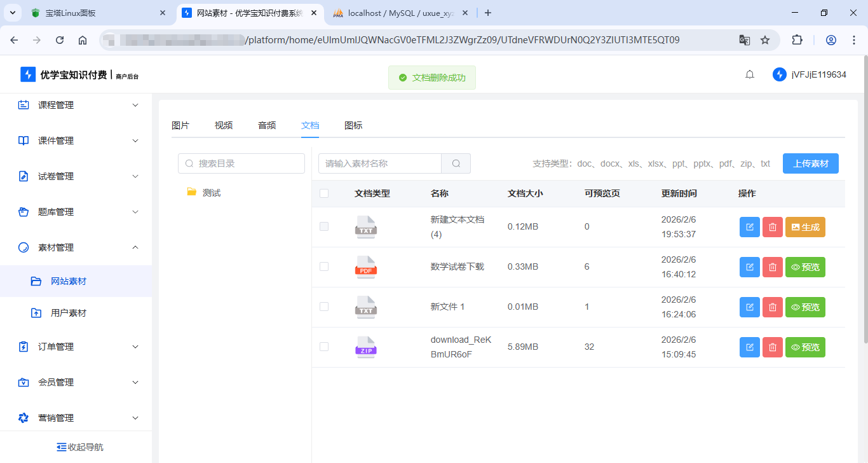Toggle the select-all checkbox in the table header
Viewport: 868px width, 463px height.
coord(324,193)
